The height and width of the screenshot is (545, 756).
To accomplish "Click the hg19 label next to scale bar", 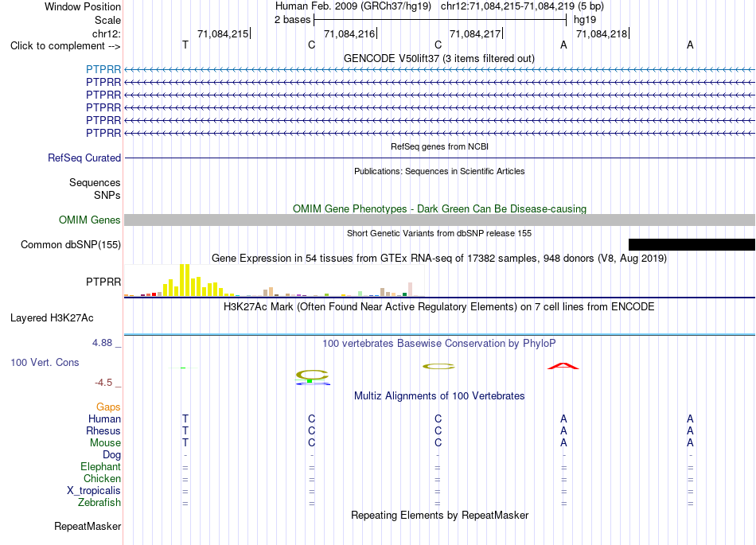I will [x=585, y=20].
